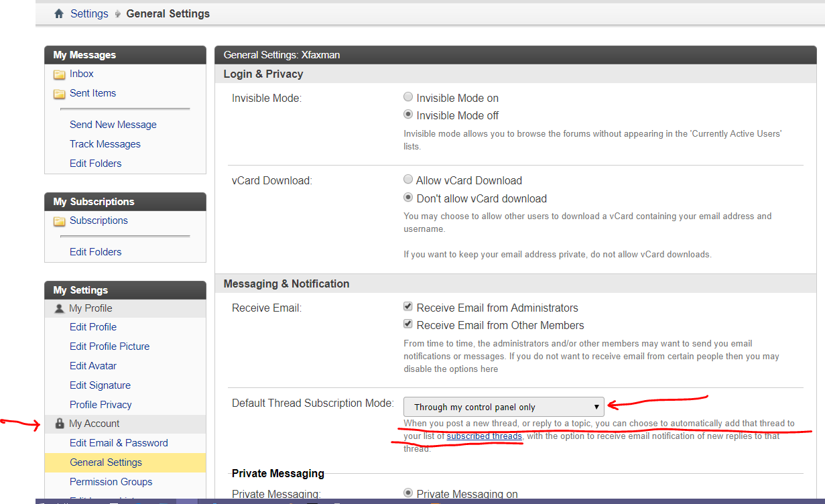The height and width of the screenshot is (504, 825).
Task: Follow the subscribed threads hyperlink
Action: 484,436
